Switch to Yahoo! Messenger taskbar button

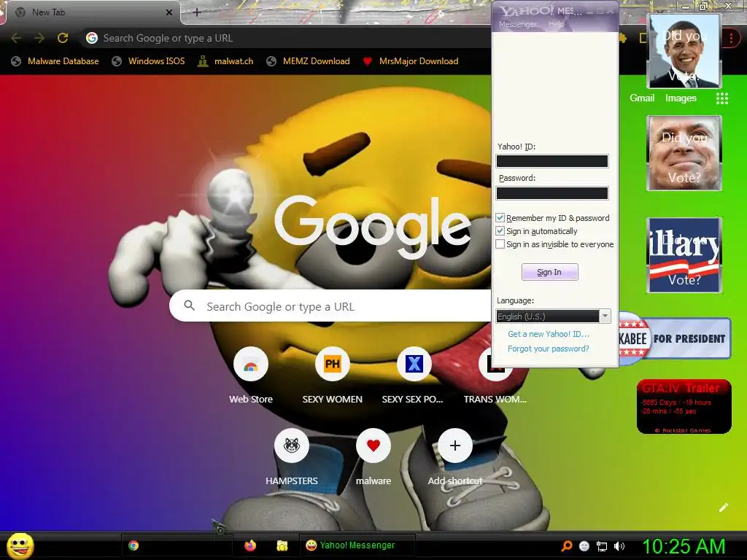pyautogui.click(x=357, y=545)
